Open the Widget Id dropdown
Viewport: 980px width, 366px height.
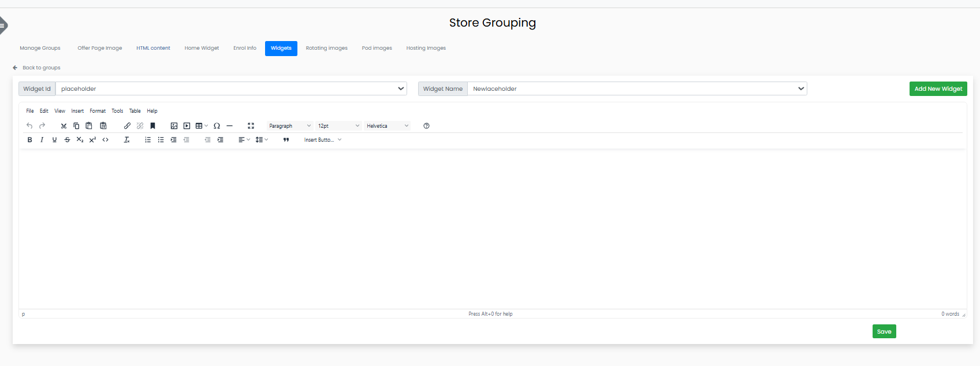coord(231,89)
